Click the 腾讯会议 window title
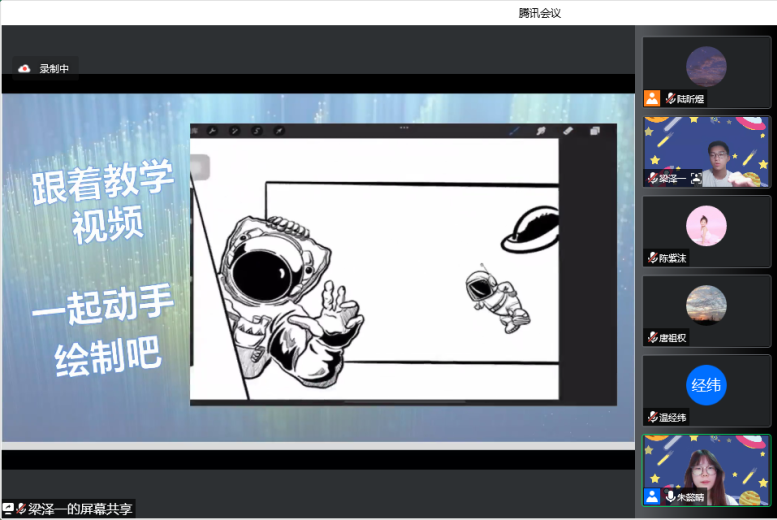This screenshot has width=777, height=520. coord(540,13)
